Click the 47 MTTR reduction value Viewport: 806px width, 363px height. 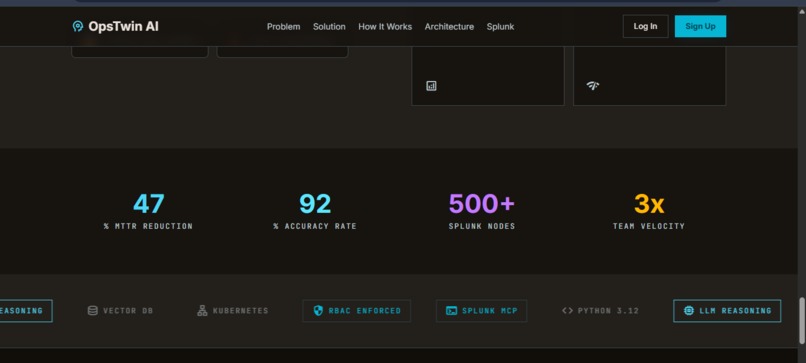click(149, 204)
